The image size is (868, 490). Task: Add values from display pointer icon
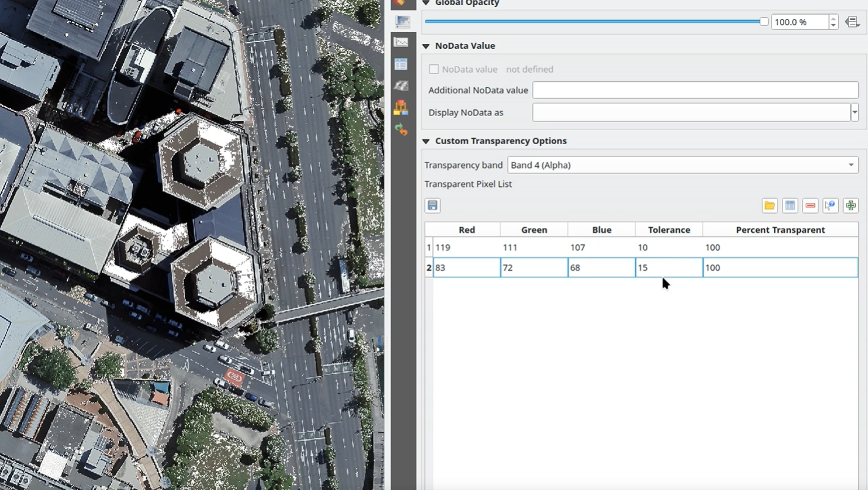830,206
